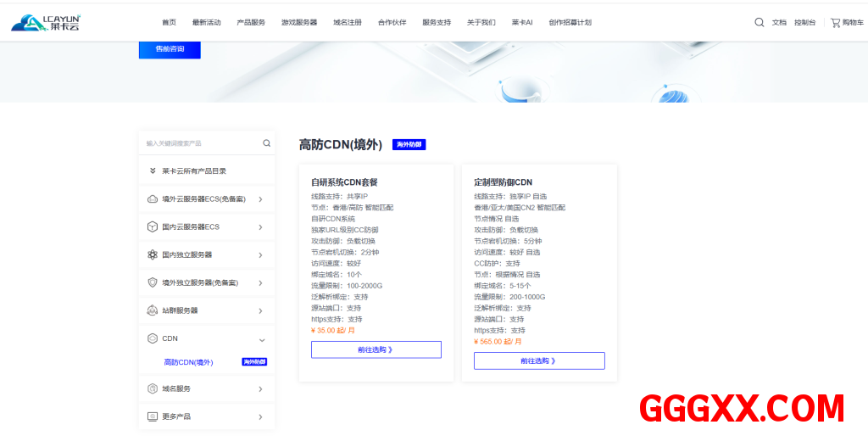This screenshot has width=868, height=447.
Task: Collapse the CDN sidebar category chevron
Action: point(260,338)
